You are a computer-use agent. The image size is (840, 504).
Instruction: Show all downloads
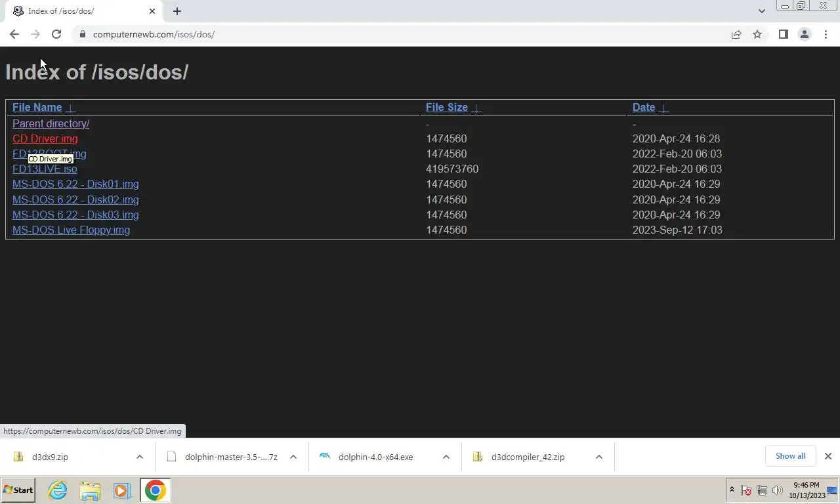tap(790, 456)
